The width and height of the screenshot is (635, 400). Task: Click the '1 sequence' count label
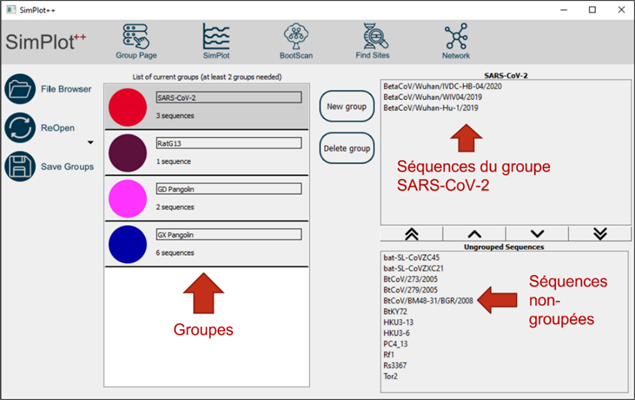point(173,162)
